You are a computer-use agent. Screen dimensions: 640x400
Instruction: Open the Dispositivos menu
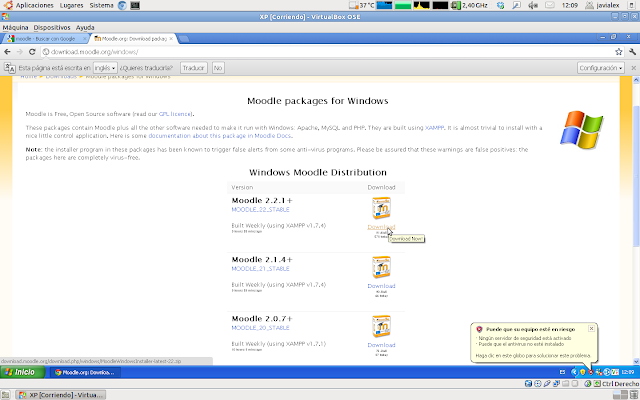tap(52, 27)
